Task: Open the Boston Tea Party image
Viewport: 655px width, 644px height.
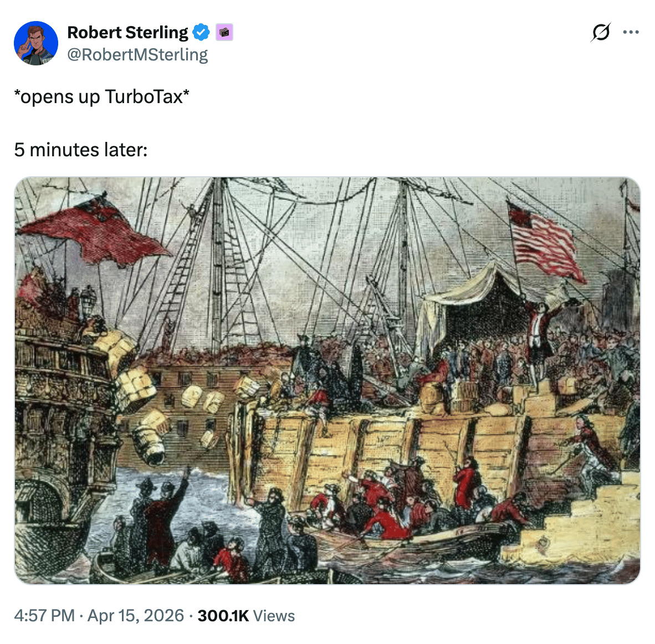Action: (x=327, y=380)
